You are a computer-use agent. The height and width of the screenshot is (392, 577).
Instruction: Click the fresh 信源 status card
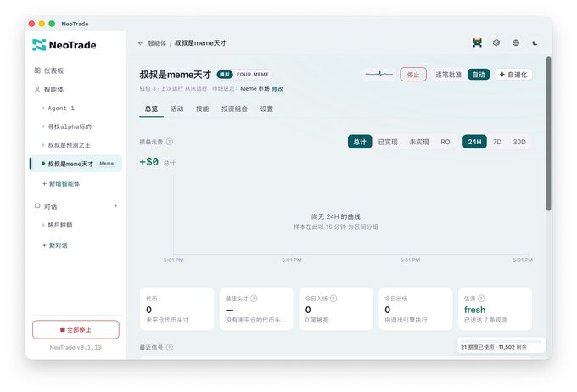pyautogui.click(x=495, y=309)
